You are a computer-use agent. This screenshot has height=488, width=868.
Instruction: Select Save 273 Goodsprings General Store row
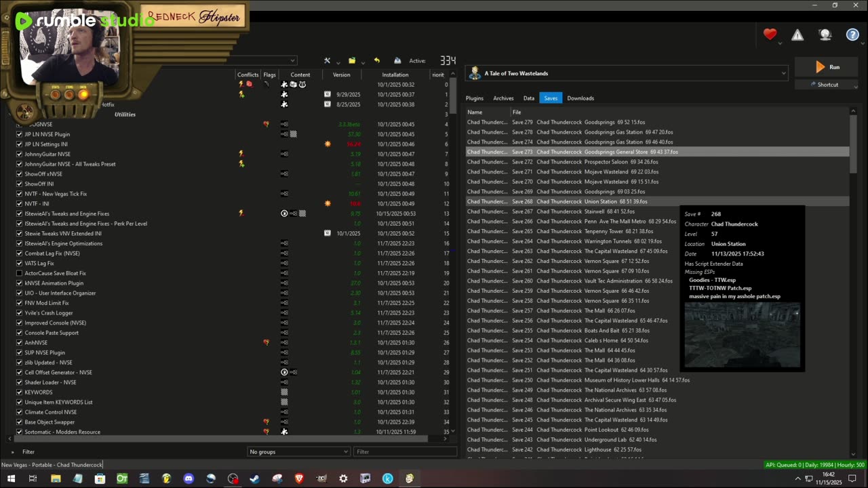(657, 152)
